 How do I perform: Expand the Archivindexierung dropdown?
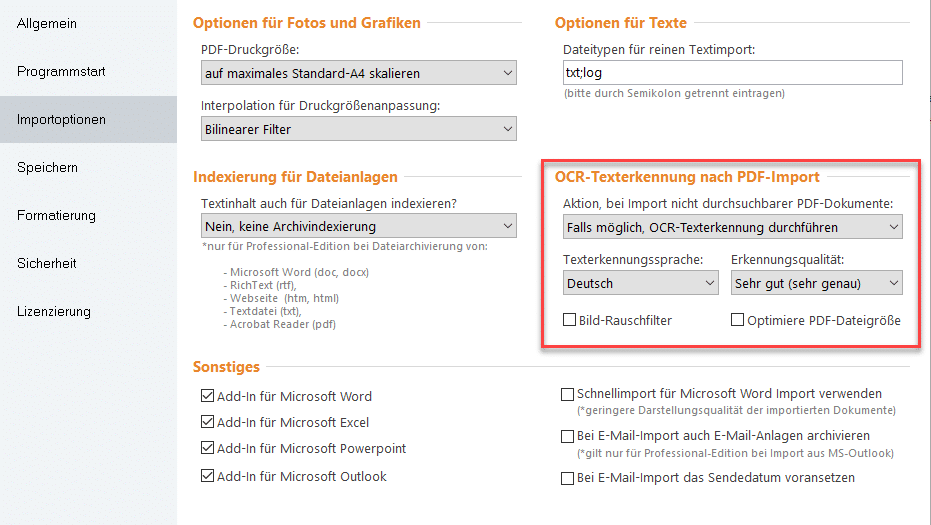pyautogui.click(x=358, y=227)
